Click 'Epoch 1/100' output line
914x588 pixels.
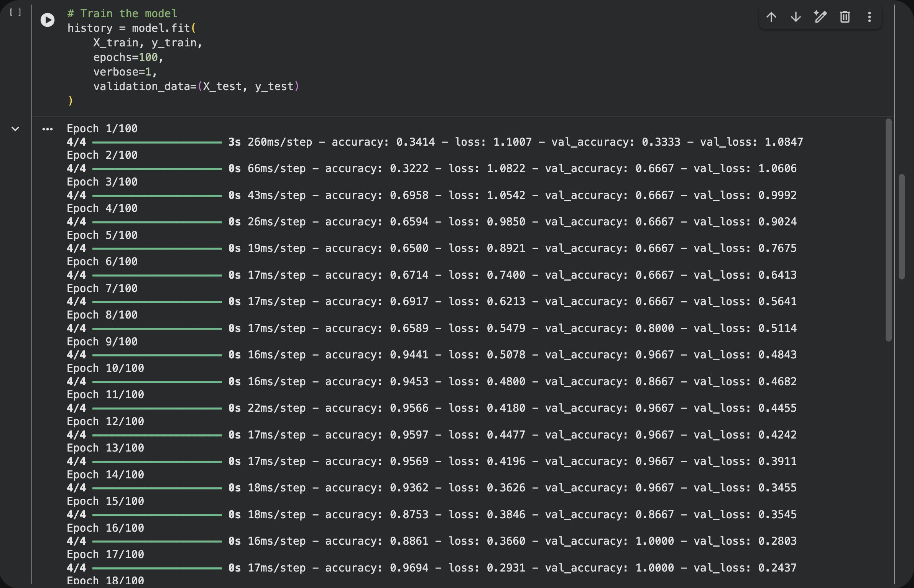click(102, 128)
